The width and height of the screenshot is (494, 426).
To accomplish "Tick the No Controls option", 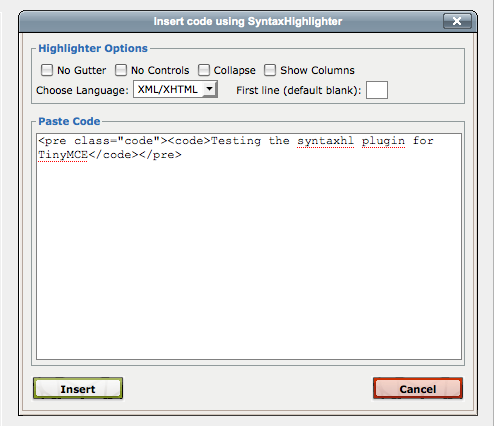I will pyautogui.click(x=121, y=70).
